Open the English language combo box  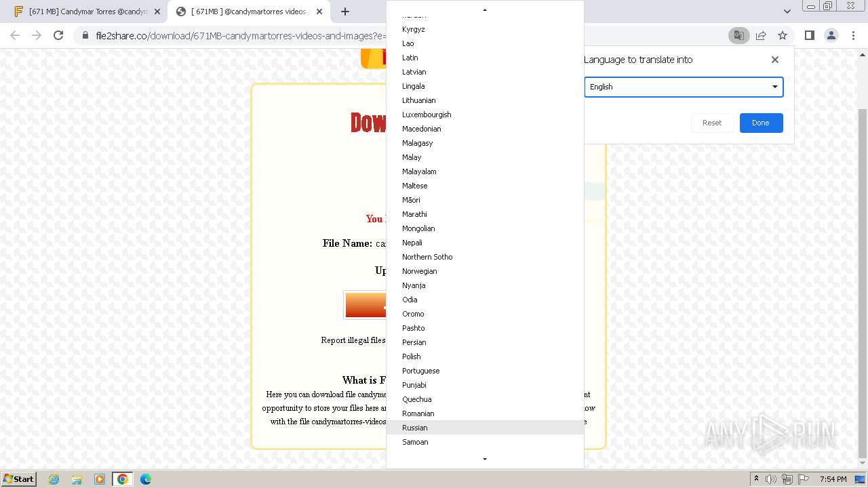[684, 87]
